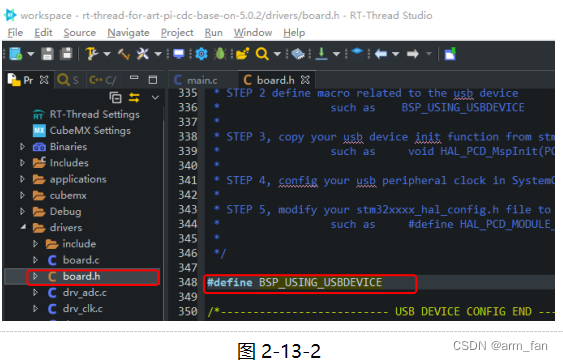Image resolution: width=563 pixels, height=361 pixels.
Task: Build the project with the hammer icon
Action: [124, 54]
